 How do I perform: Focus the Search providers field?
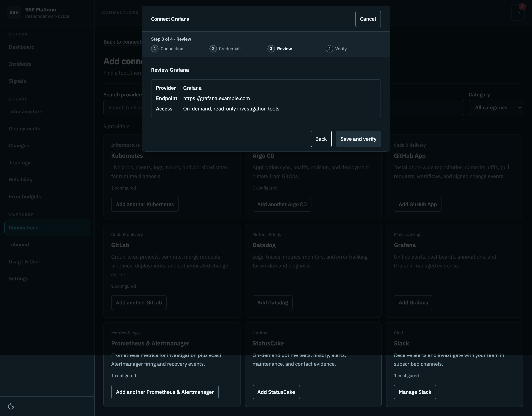point(284,107)
